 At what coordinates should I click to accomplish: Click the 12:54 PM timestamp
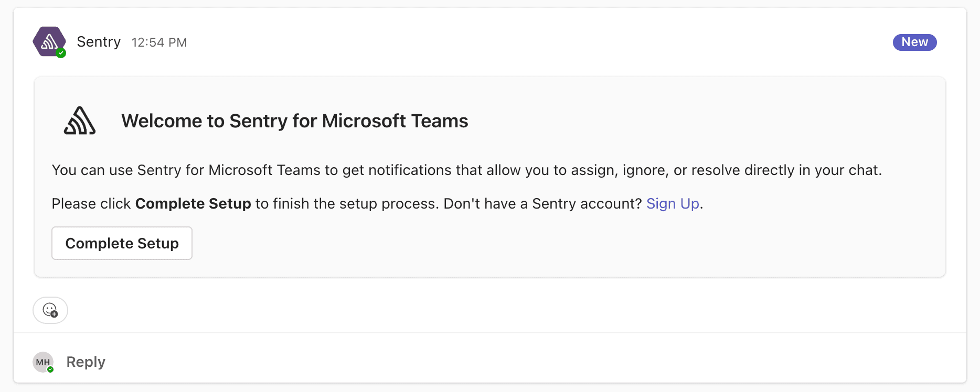pos(159,42)
